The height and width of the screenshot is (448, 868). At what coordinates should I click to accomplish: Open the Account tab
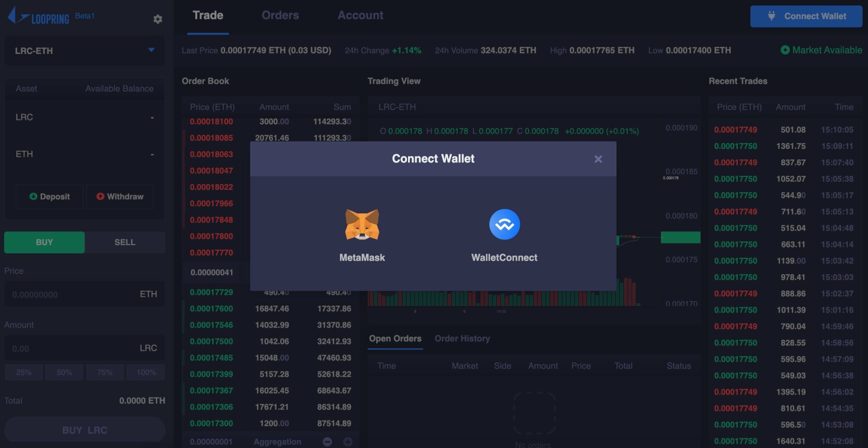pyautogui.click(x=360, y=15)
